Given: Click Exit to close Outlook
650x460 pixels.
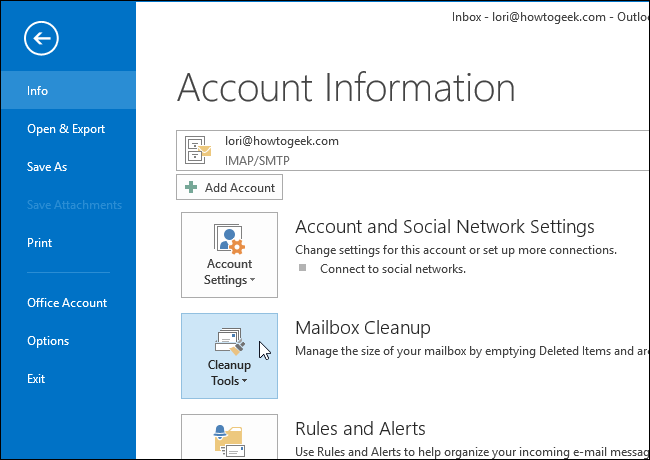Looking at the screenshot, I should coord(36,379).
